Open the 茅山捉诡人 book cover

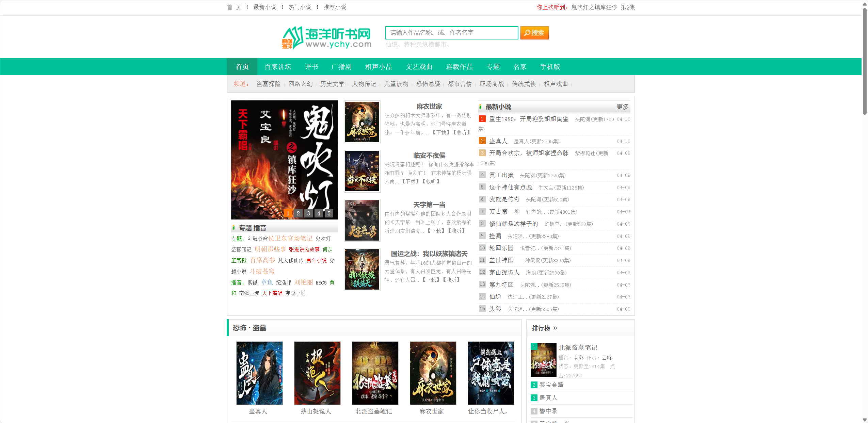pos(317,373)
